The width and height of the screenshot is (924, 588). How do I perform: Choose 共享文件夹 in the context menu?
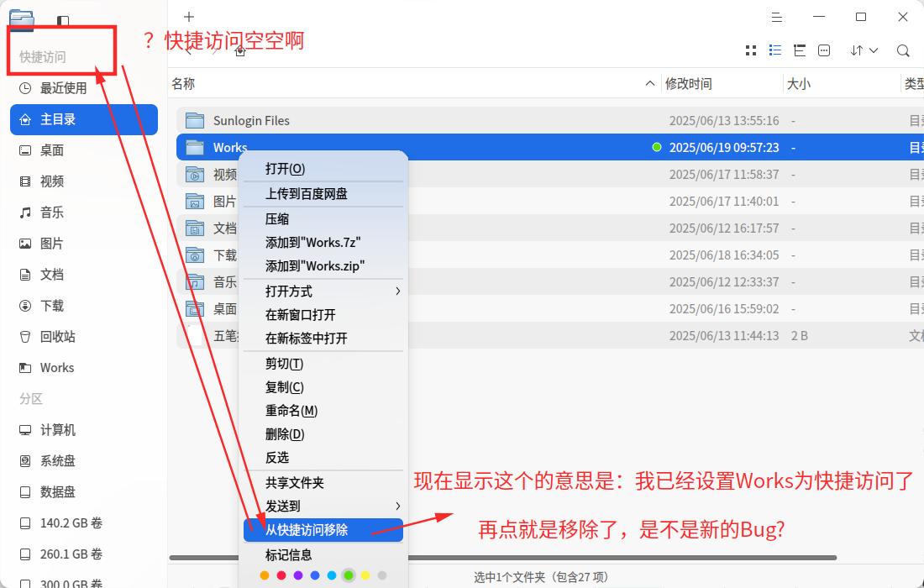pos(323,483)
